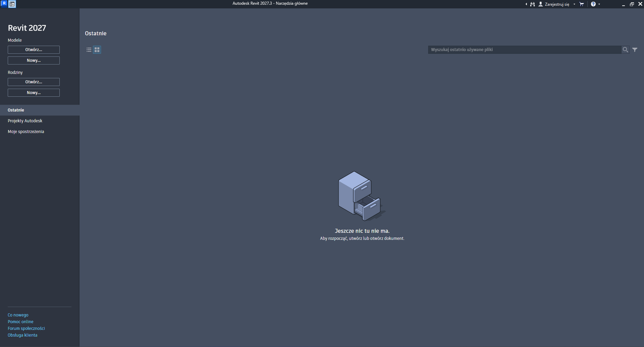Viewport: 644px width, 347px height.
Task: Switch recent files to grid view
Action: [97, 50]
